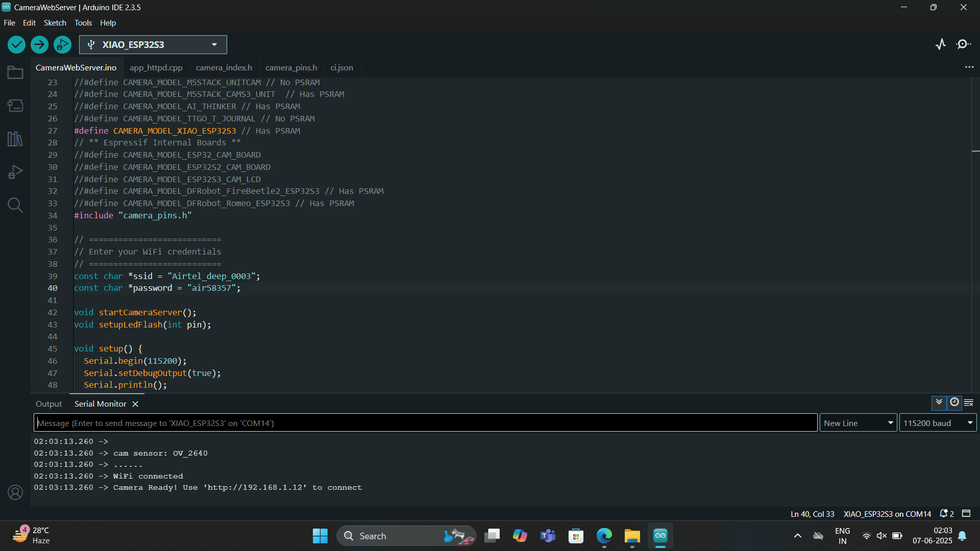Click the 'WiFi connected' serial output line
The height and width of the screenshot is (551, 980).
pos(108,477)
